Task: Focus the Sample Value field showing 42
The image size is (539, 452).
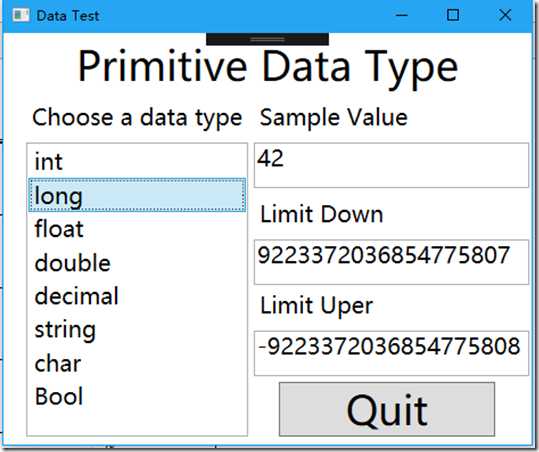Action: [391, 165]
